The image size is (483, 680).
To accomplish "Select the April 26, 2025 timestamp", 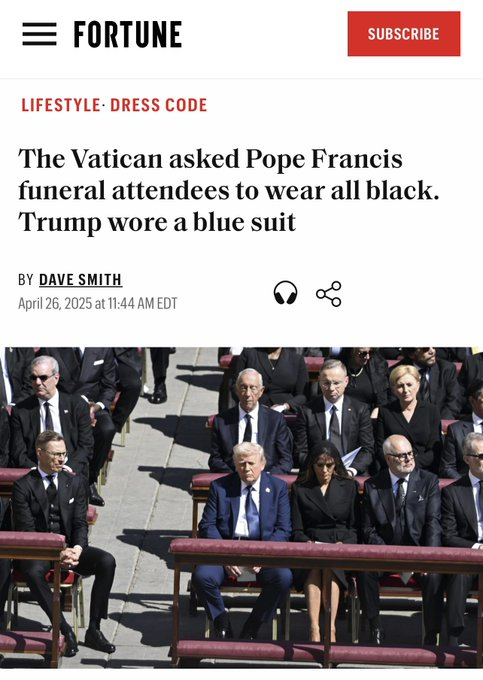I will pyautogui.click(x=98, y=303).
